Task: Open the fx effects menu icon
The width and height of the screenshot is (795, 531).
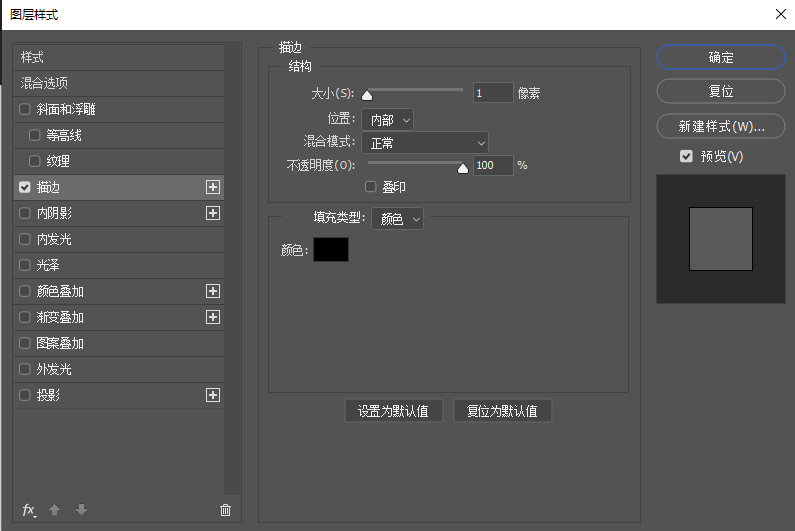Action: 29,510
